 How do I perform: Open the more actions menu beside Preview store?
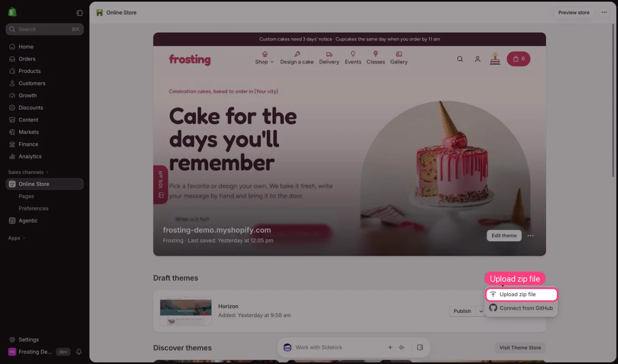604,13
